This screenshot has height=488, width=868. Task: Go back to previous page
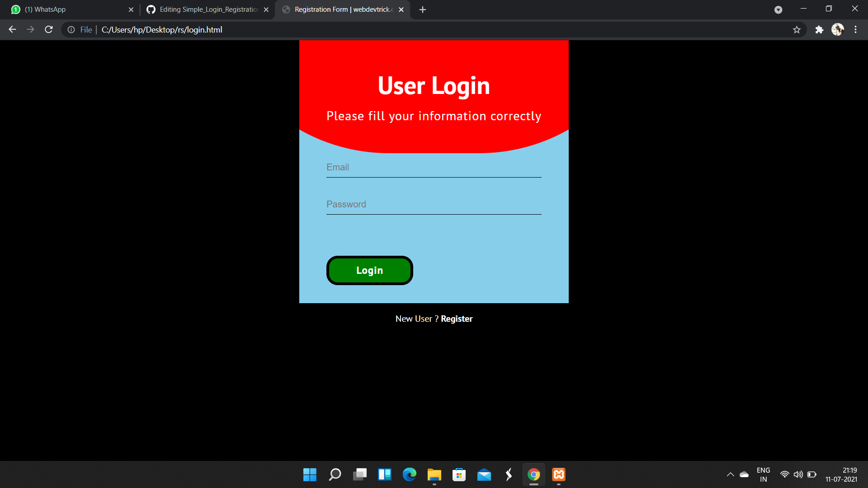(12, 30)
